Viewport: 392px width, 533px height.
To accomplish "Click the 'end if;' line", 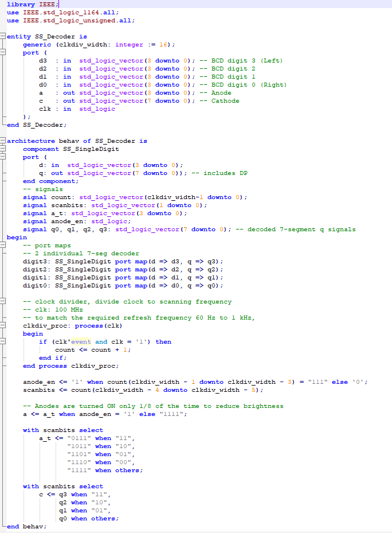I will (x=53, y=358).
